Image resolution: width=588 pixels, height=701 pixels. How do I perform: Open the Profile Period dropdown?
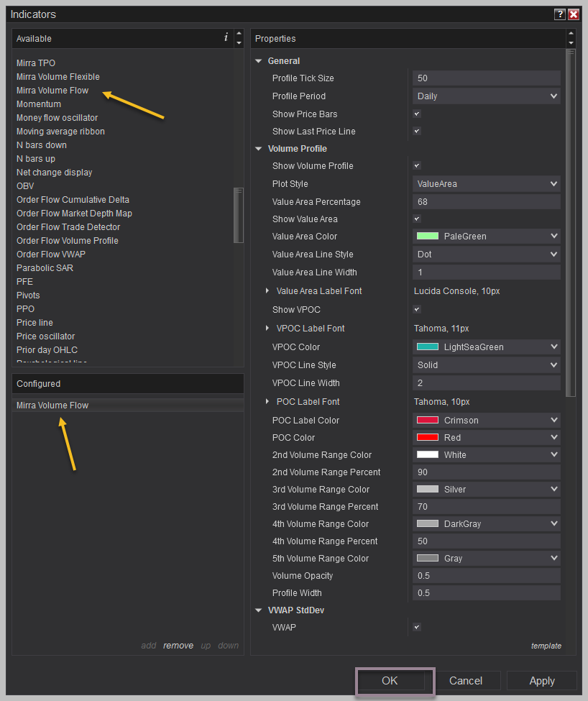(x=486, y=96)
